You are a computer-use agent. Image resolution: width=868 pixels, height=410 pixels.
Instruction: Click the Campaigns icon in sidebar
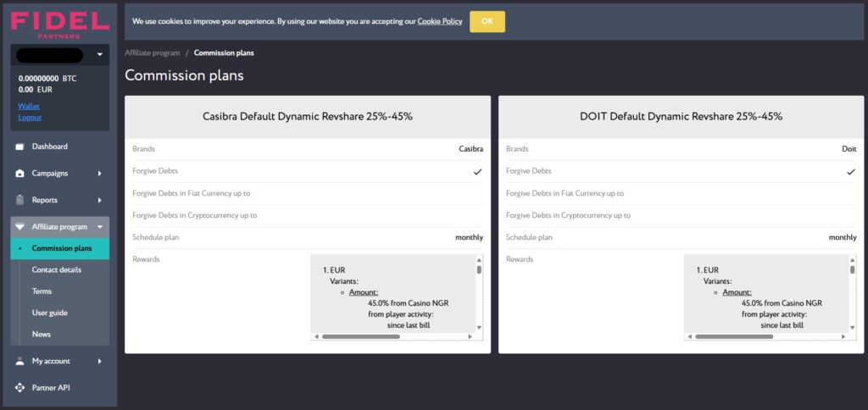(x=20, y=173)
